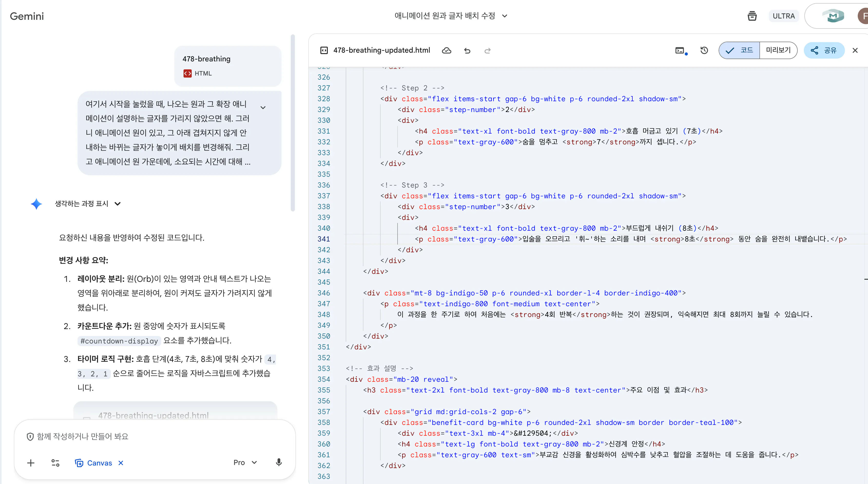Click the grid md:grid-cols-2 div line

447,412
